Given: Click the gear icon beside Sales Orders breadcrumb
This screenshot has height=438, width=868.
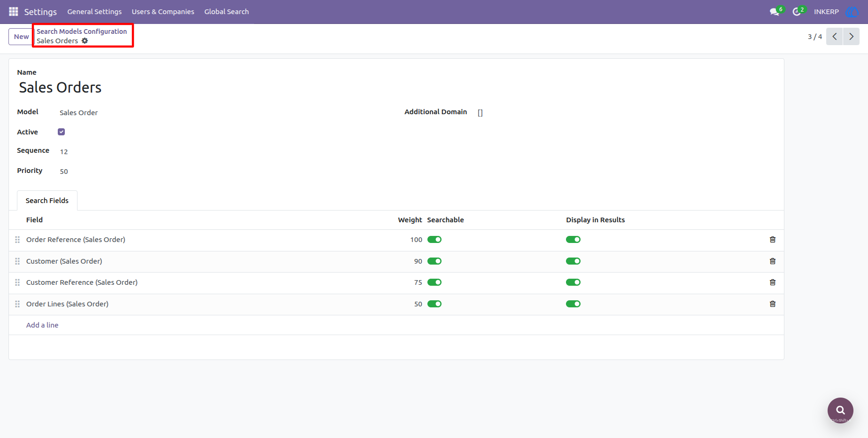Looking at the screenshot, I should coord(85,41).
